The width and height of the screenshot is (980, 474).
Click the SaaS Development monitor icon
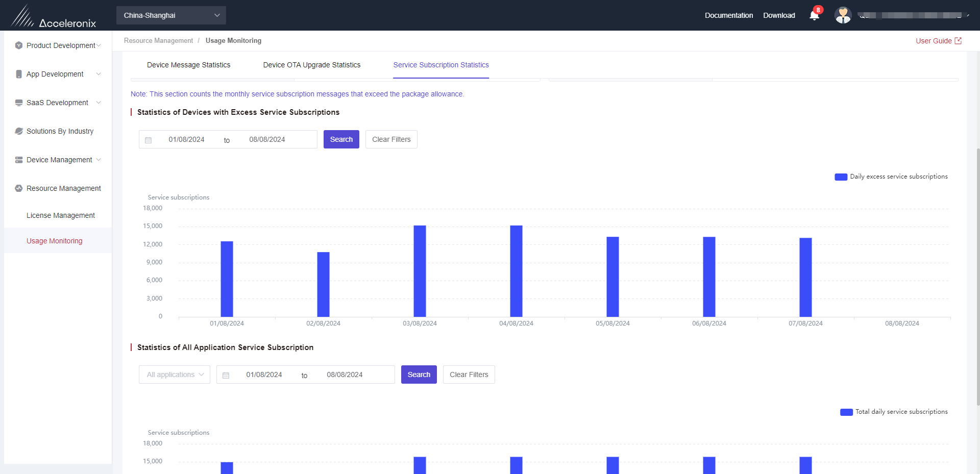click(x=19, y=103)
